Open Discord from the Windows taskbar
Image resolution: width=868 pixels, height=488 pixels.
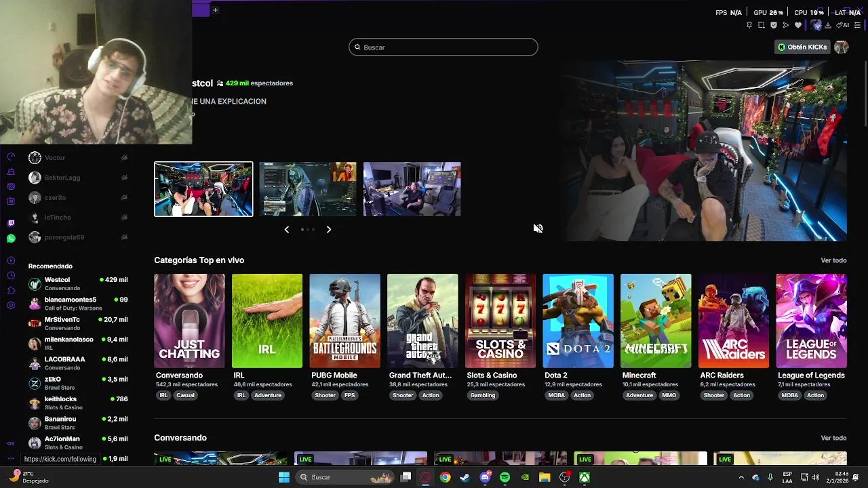coord(485,477)
